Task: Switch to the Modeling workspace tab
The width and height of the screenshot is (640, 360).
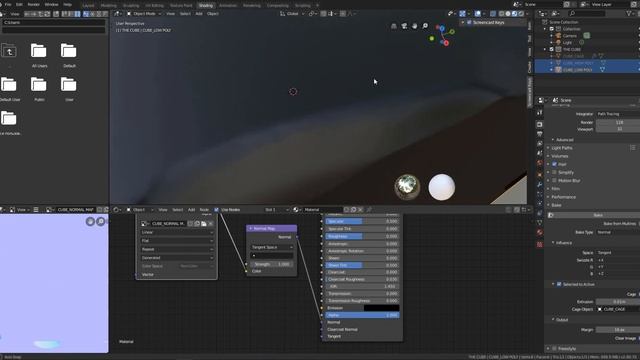Action: pos(108,6)
